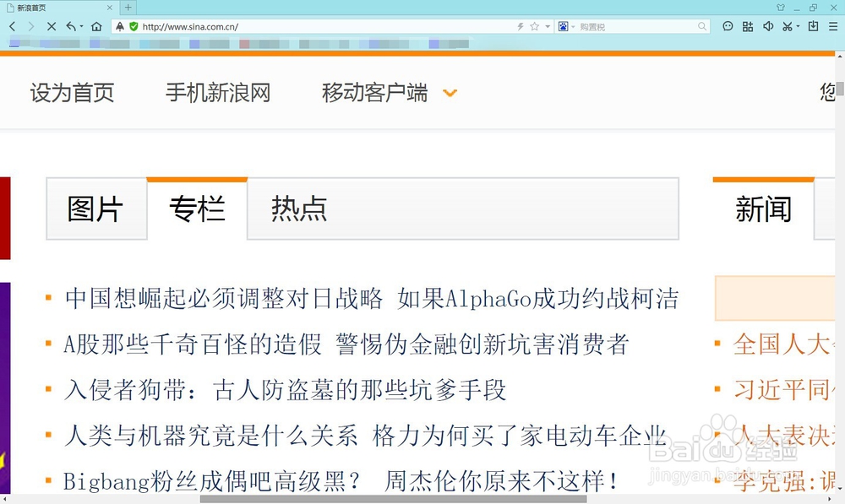
Task: Click the rocket boost icon in address bar
Action: pyautogui.click(x=120, y=26)
